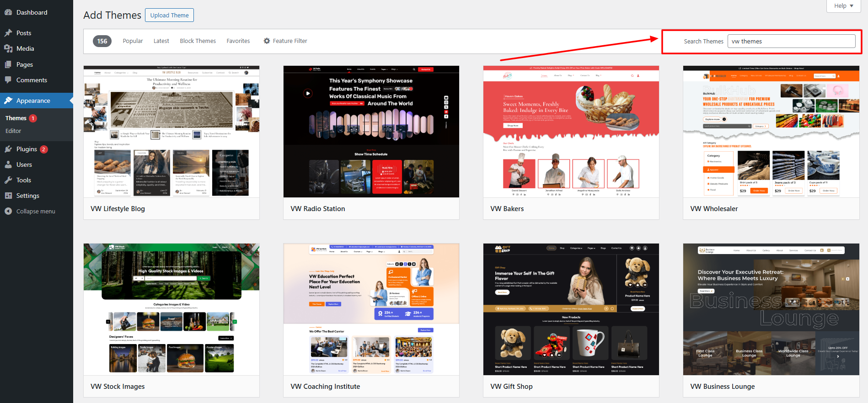Open the Help dropdown tab
Image resolution: width=868 pixels, height=403 pixels.
click(x=844, y=6)
